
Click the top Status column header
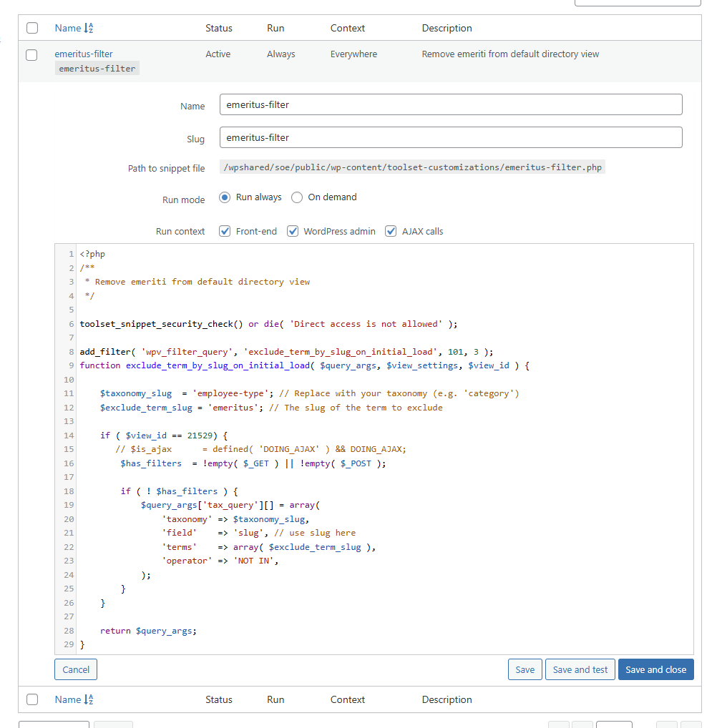point(219,29)
